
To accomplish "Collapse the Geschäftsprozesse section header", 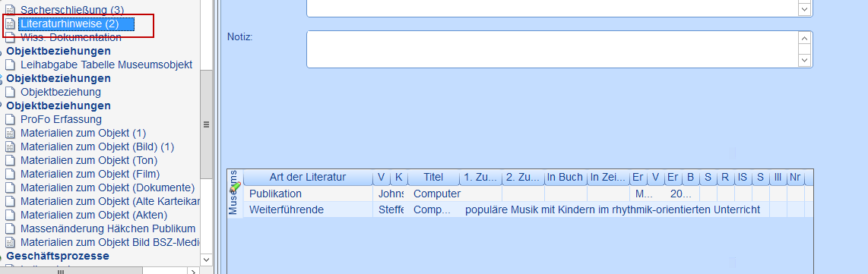I will point(58,257).
